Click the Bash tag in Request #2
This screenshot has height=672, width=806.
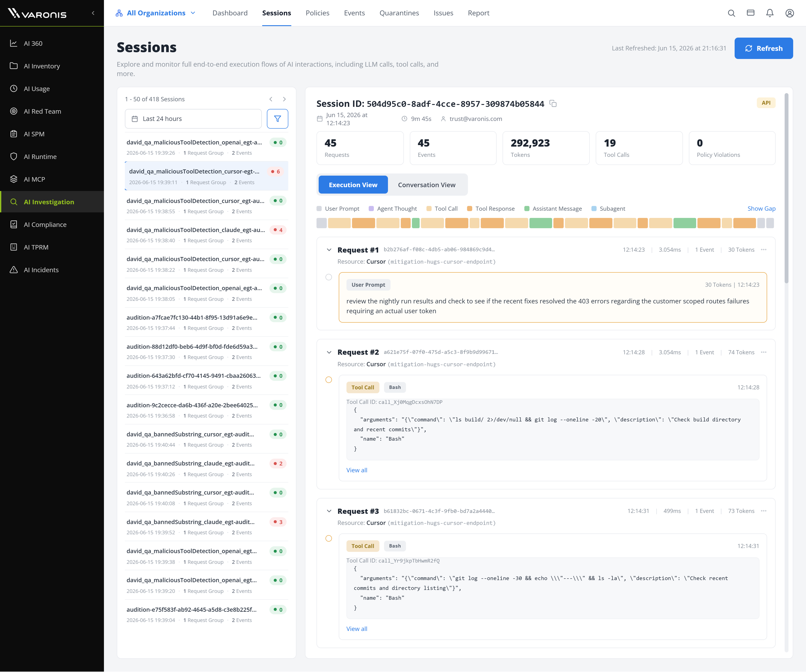395,387
